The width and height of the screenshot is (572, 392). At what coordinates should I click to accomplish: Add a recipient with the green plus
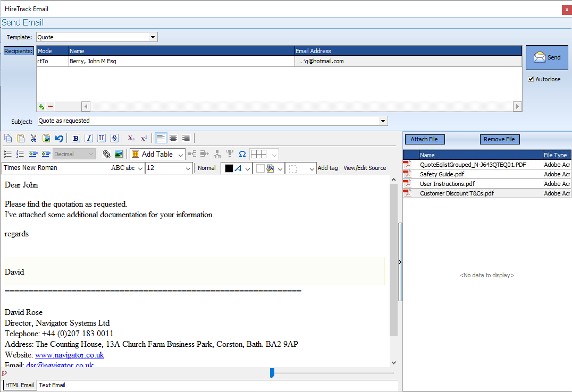pyautogui.click(x=41, y=107)
